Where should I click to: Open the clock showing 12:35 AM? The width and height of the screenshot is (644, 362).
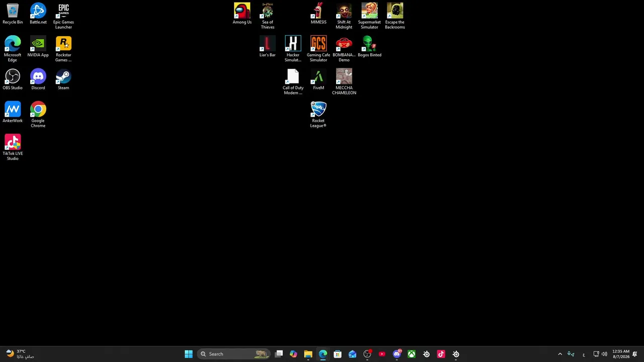coord(621,354)
